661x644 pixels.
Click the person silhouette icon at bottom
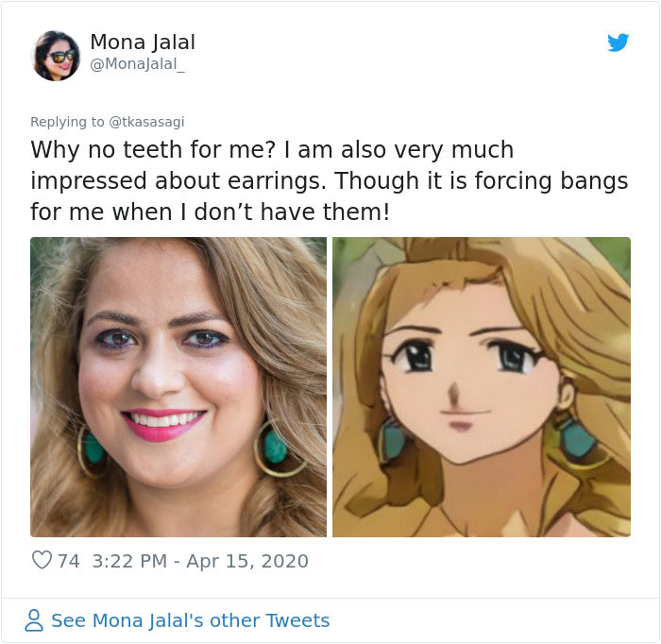[x=34, y=620]
